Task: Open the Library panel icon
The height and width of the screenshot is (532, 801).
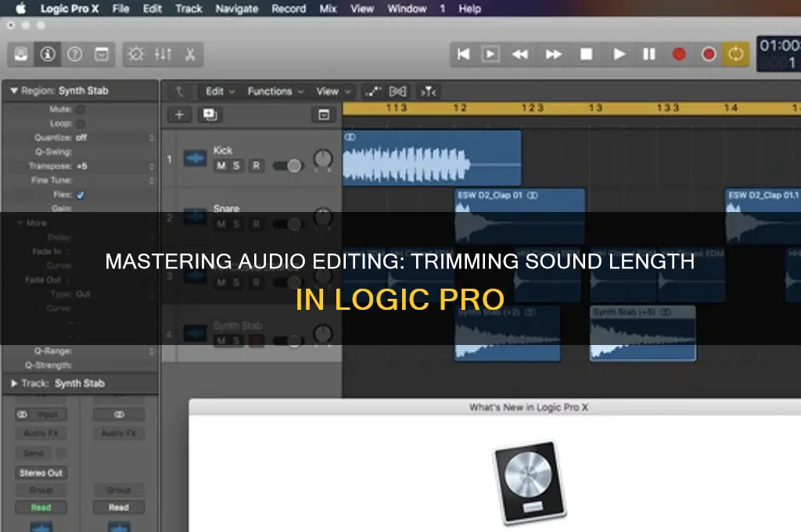Action: pos(21,54)
